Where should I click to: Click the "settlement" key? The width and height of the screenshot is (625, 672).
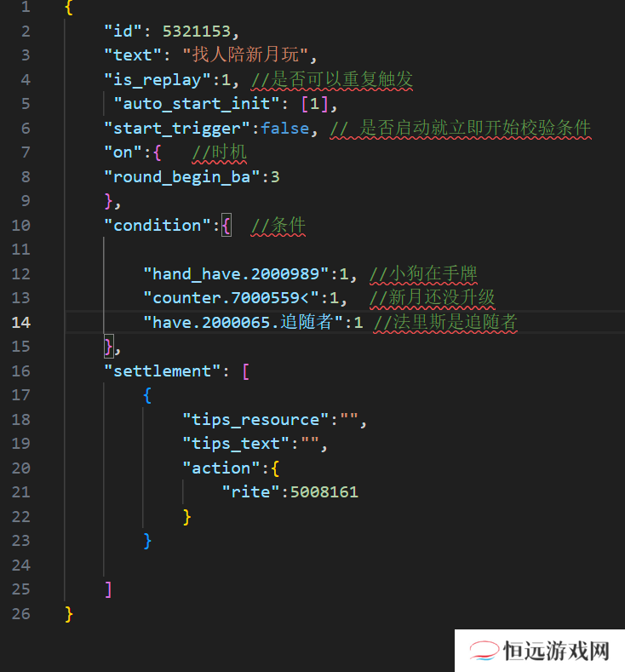pos(163,371)
